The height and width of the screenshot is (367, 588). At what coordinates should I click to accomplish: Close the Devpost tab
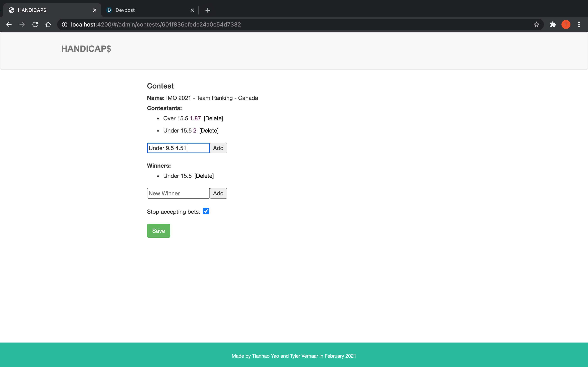coord(192,10)
